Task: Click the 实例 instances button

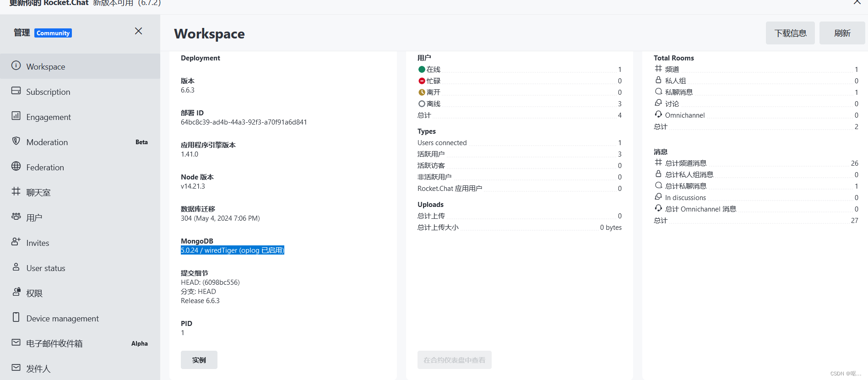Action: (199, 360)
